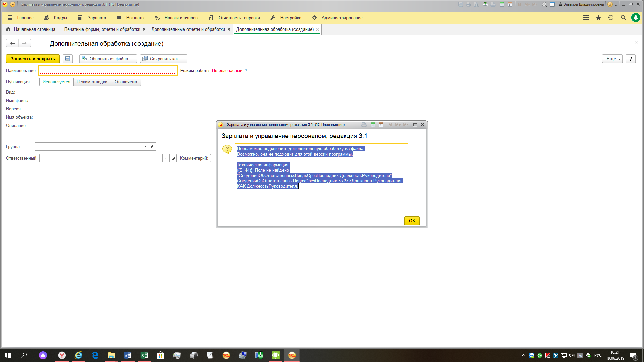Click the Группа input field
644x362 pixels.
[x=88, y=147]
